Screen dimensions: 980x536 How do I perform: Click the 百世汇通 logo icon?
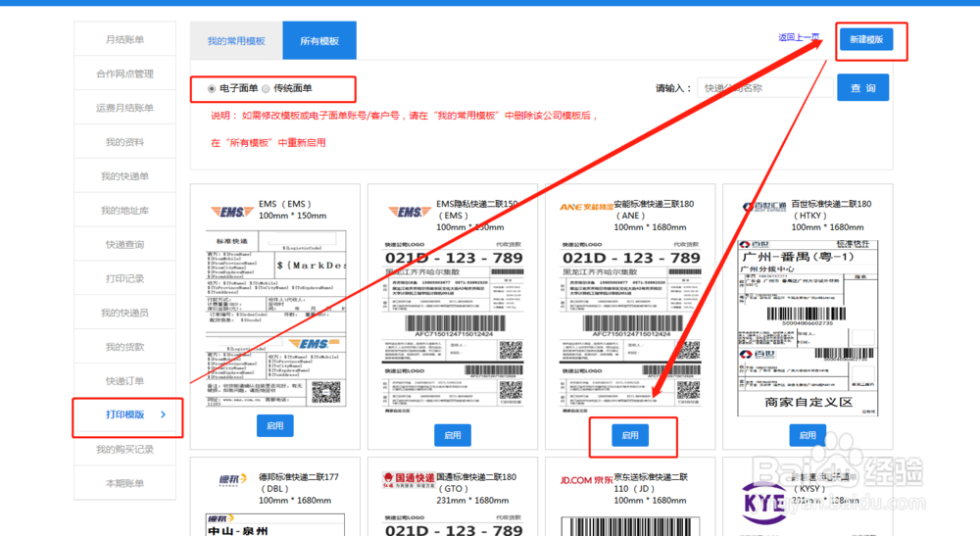click(x=763, y=207)
